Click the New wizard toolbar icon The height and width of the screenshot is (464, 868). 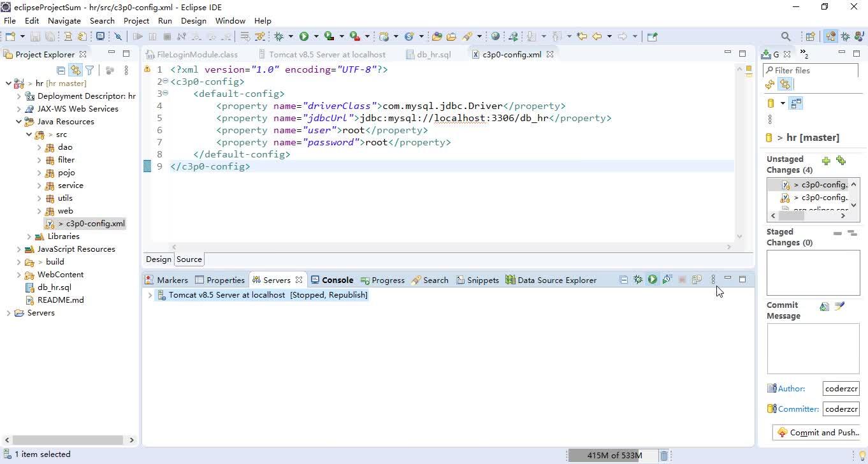coord(10,36)
